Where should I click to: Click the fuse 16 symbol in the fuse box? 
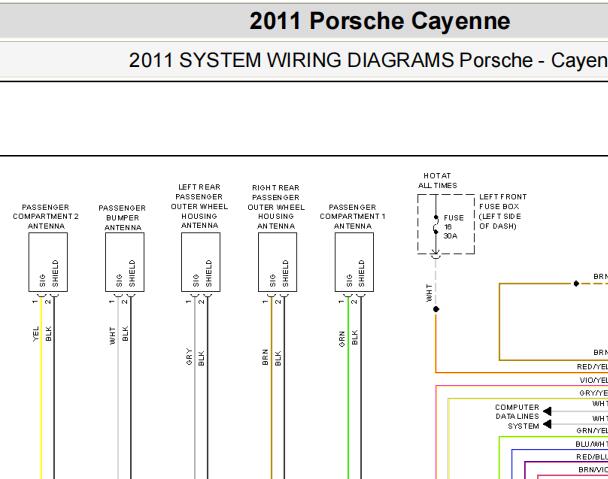[436, 225]
